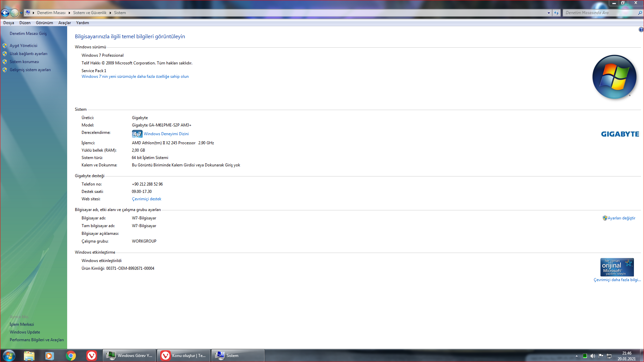This screenshot has width=644, height=362.
Task: Open Windows Explorer from the taskbar
Action: (x=29, y=356)
